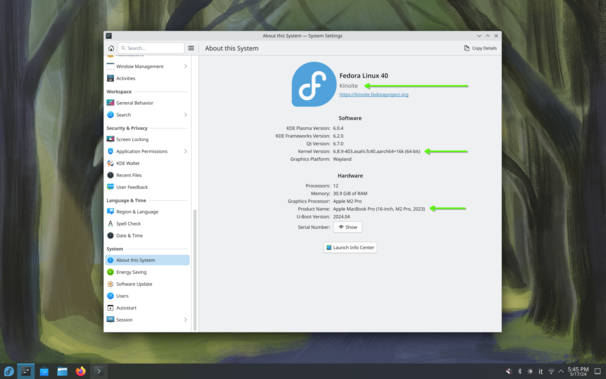Go to the System Settings home icon

tap(111, 48)
